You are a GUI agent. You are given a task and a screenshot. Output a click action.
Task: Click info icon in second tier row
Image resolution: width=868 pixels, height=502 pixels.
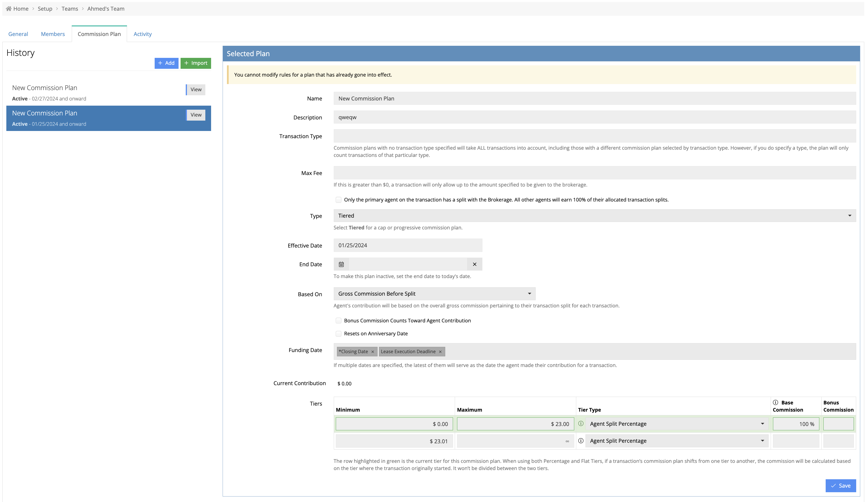coord(581,441)
